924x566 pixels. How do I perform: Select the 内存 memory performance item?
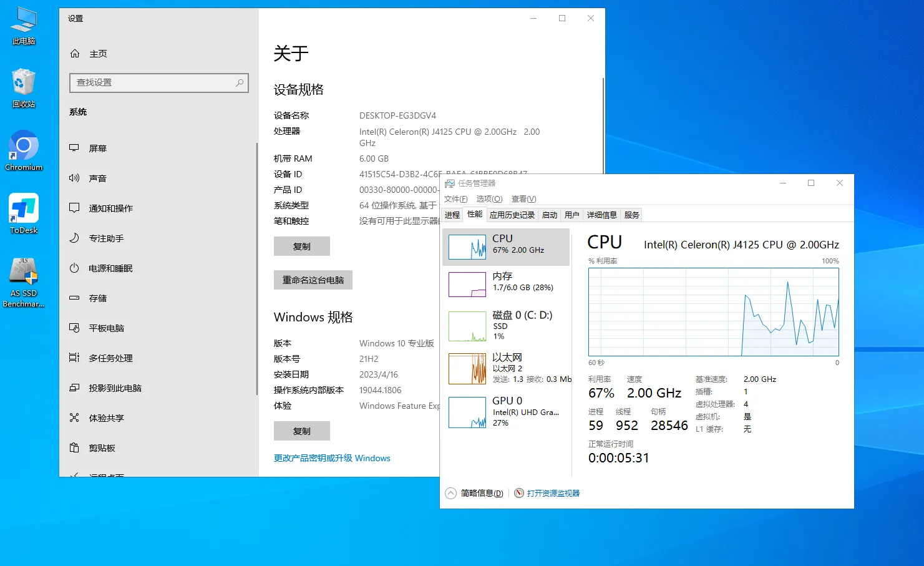point(506,284)
